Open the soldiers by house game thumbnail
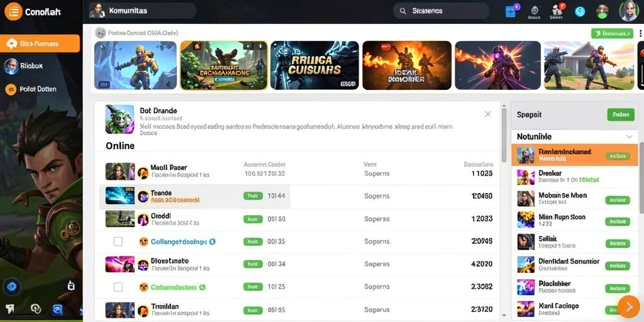The width and height of the screenshot is (644, 322). coord(589,65)
